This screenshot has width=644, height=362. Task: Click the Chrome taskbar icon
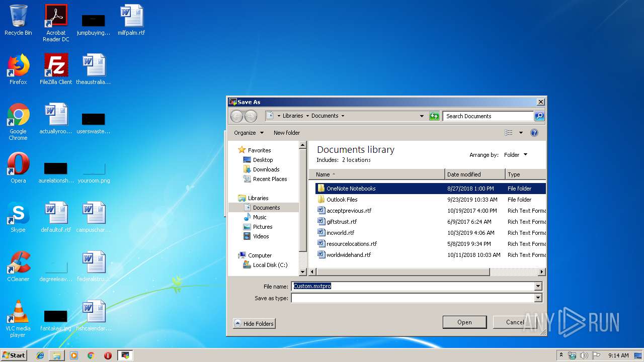pyautogui.click(x=91, y=355)
